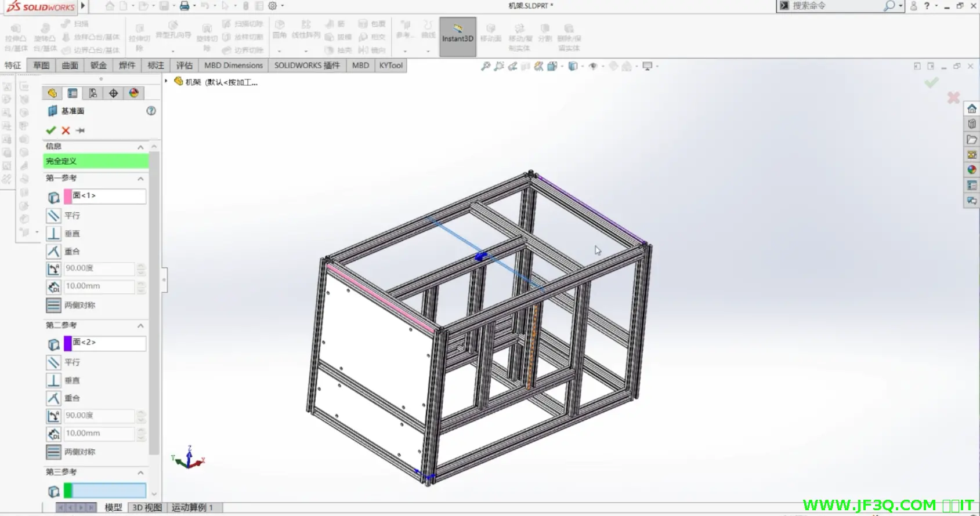980x516 pixels.
Task: Open help for the plane feature
Action: coord(151,111)
